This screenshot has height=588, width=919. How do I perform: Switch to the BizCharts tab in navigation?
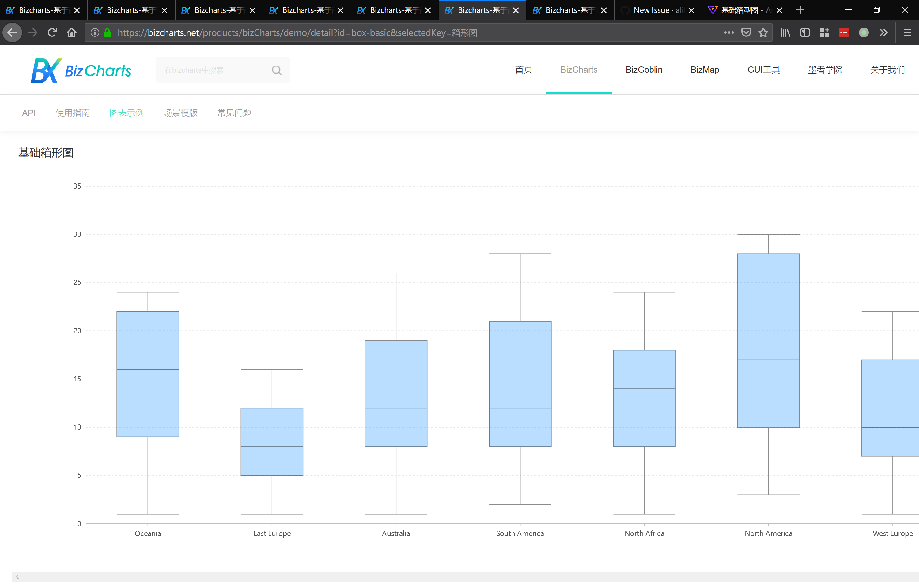pos(579,70)
